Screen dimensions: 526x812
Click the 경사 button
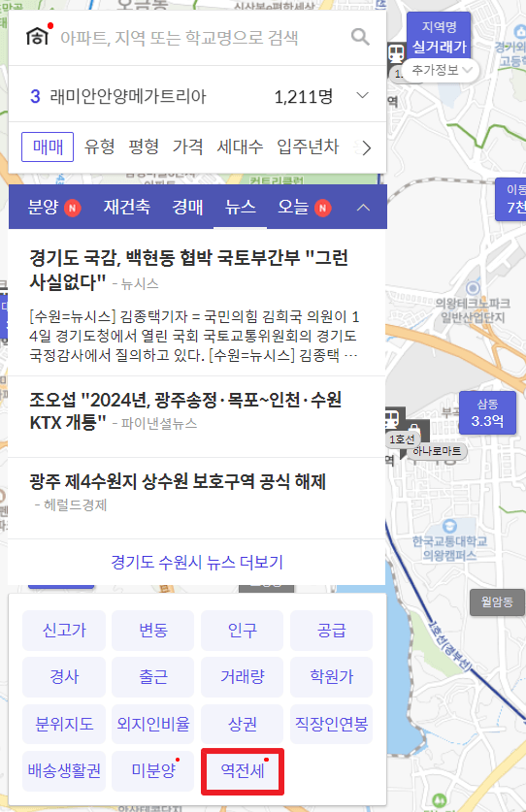coord(64,676)
